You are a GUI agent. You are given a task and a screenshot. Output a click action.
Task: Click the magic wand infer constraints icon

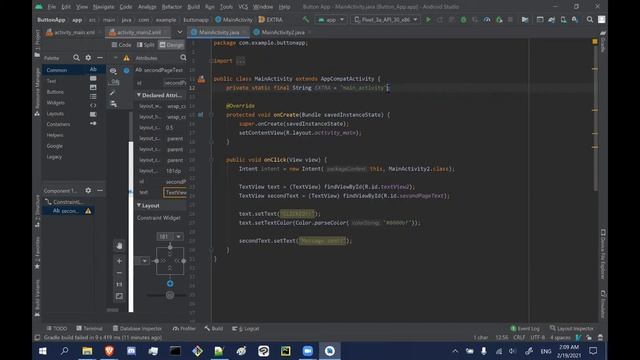pyautogui.click(x=112, y=93)
